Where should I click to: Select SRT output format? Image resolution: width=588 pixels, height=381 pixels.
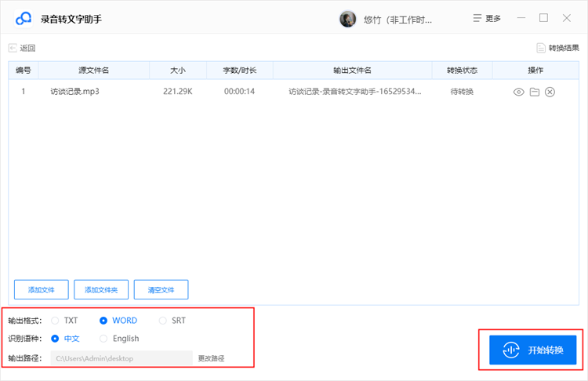click(x=172, y=321)
